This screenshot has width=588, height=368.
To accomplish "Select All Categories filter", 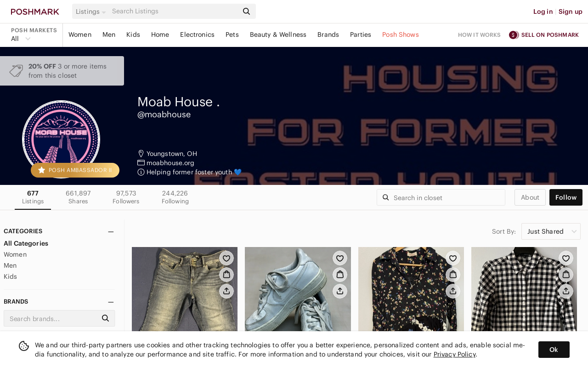I will click(26, 243).
